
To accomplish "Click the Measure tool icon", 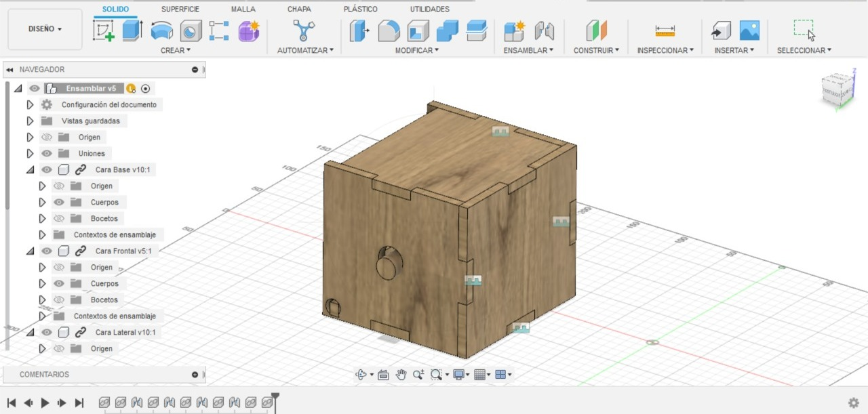I will [x=665, y=30].
